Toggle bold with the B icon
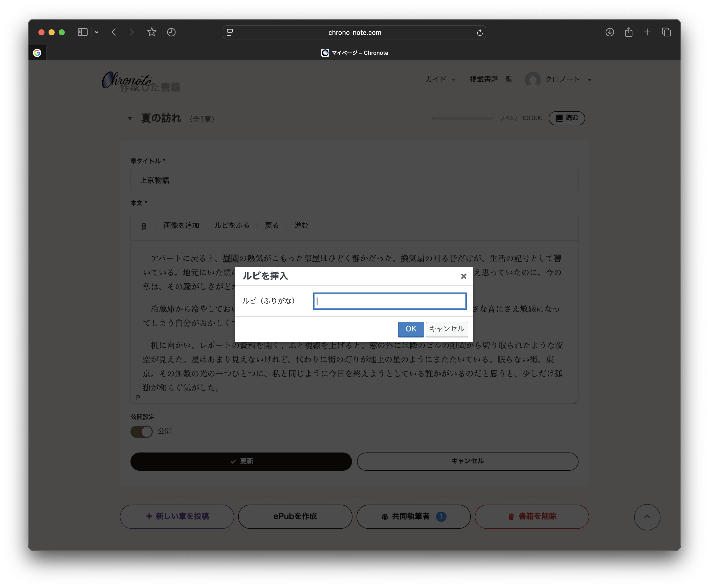 click(143, 226)
